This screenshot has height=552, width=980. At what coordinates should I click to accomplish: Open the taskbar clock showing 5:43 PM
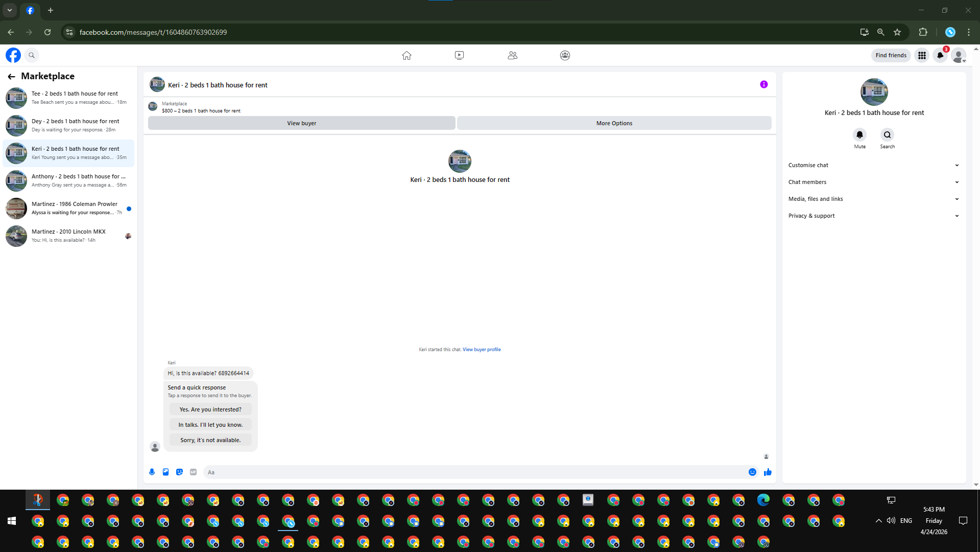[934, 521]
